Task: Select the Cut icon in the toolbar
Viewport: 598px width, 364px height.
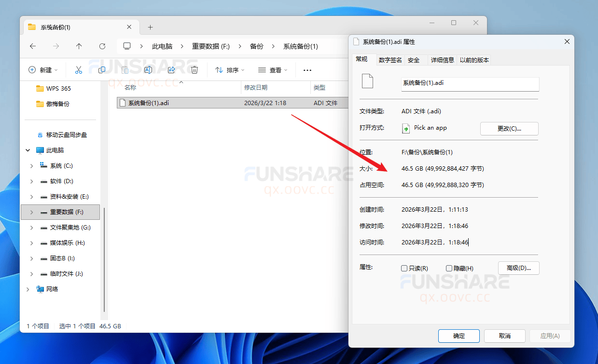Action: coord(79,70)
